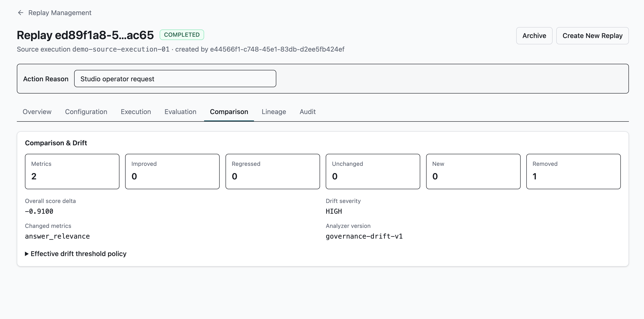Click the Changed metrics label
This screenshot has height=319, width=644.
point(48,226)
